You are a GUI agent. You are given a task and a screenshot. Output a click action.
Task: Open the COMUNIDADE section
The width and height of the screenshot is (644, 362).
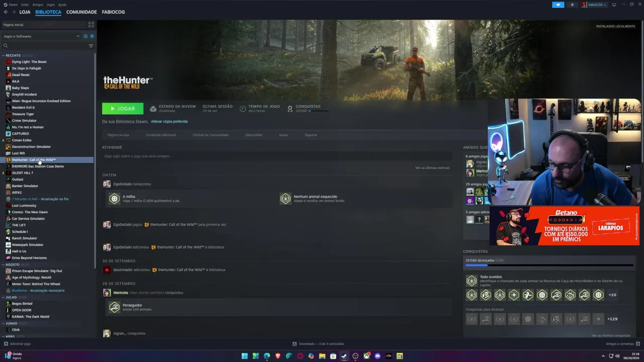pos(82,12)
